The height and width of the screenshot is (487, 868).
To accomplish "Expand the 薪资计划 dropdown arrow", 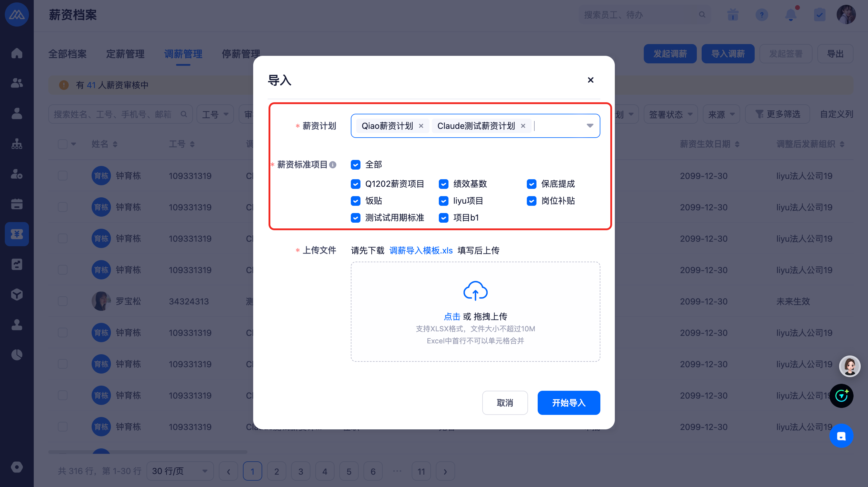I will (x=590, y=126).
